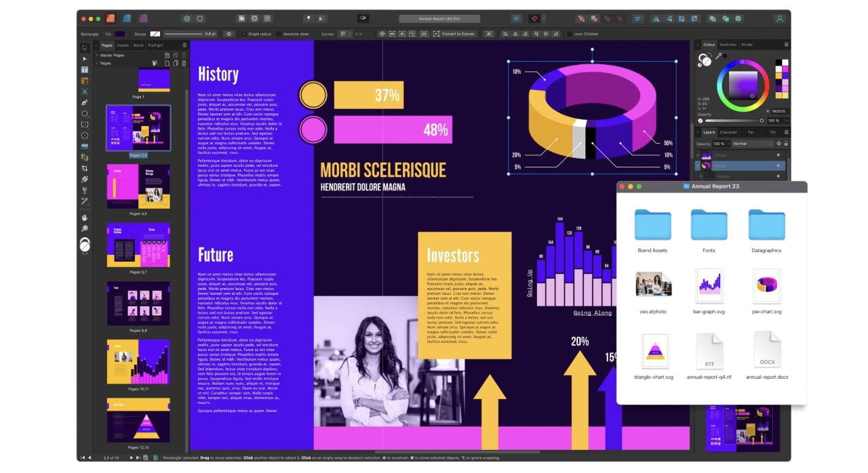The height and width of the screenshot is (473, 868).
Task: Select the View hand tool
Action: (84, 217)
